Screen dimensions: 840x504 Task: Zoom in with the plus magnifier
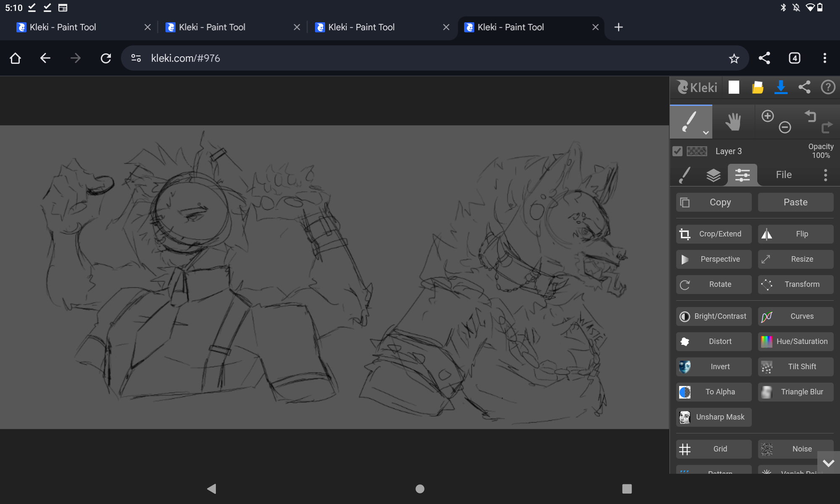[x=768, y=116]
